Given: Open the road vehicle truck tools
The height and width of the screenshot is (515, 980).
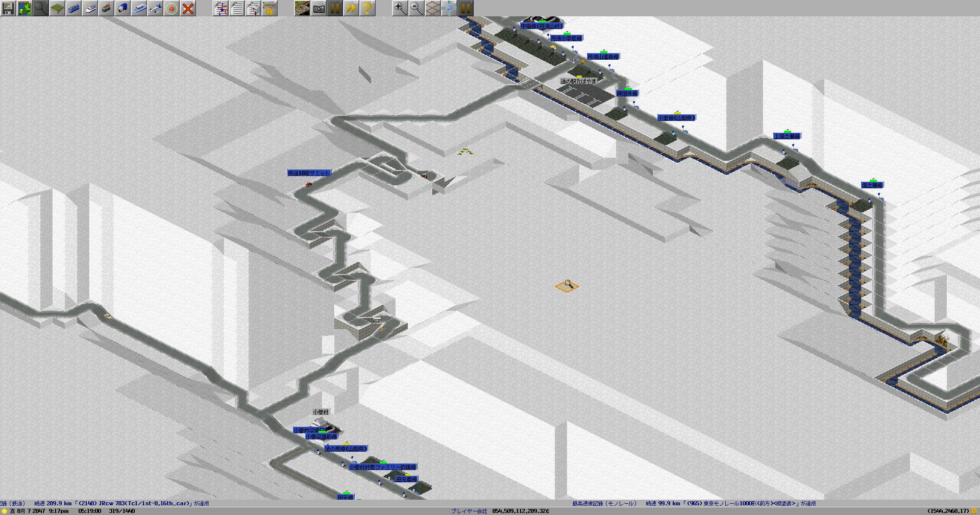Looking at the screenshot, I should 122,8.
